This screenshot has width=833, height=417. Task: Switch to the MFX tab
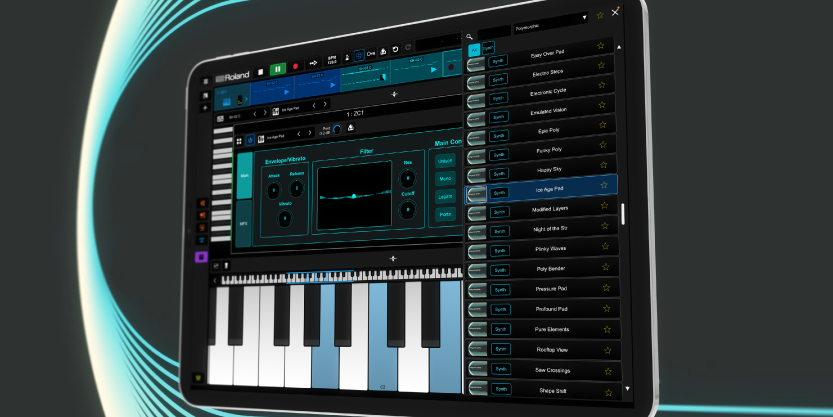pyautogui.click(x=244, y=223)
